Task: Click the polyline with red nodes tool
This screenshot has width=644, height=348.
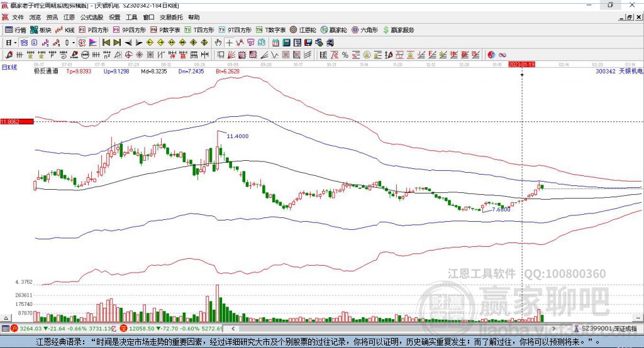Action: (240, 43)
